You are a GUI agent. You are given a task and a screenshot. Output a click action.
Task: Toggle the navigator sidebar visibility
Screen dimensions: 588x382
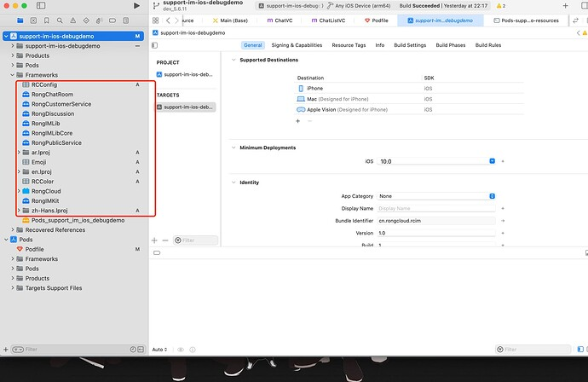pos(41,6)
